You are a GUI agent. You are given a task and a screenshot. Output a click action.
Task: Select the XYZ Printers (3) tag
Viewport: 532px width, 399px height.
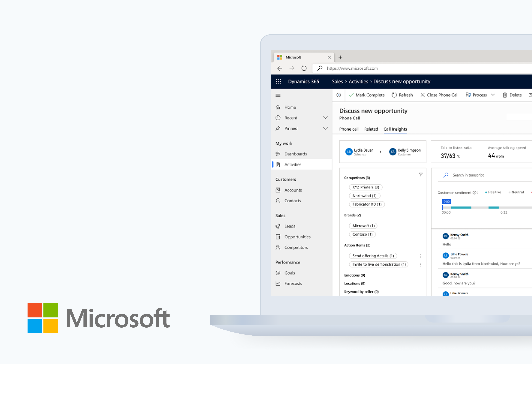pyautogui.click(x=366, y=187)
